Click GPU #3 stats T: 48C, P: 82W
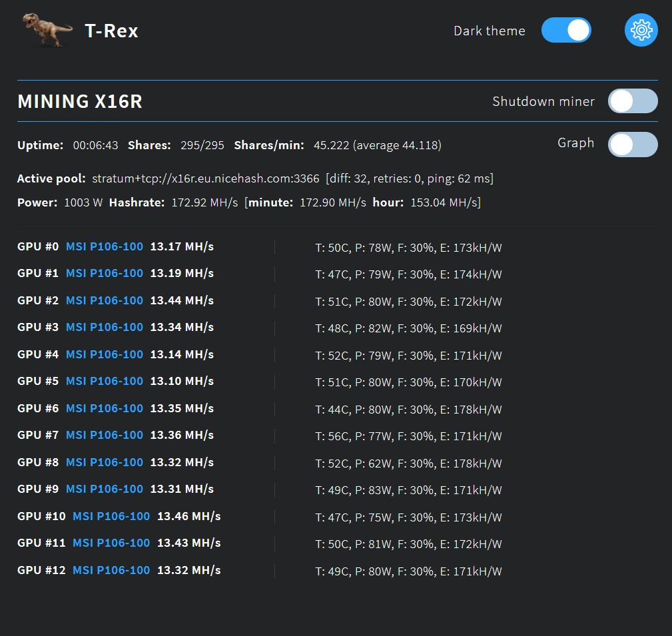This screenshot has width=672, height=636. [408, 329]
